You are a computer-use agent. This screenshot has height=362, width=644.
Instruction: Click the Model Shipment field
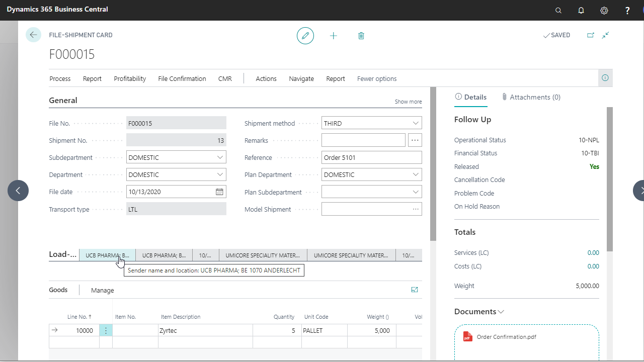point(372,209)
